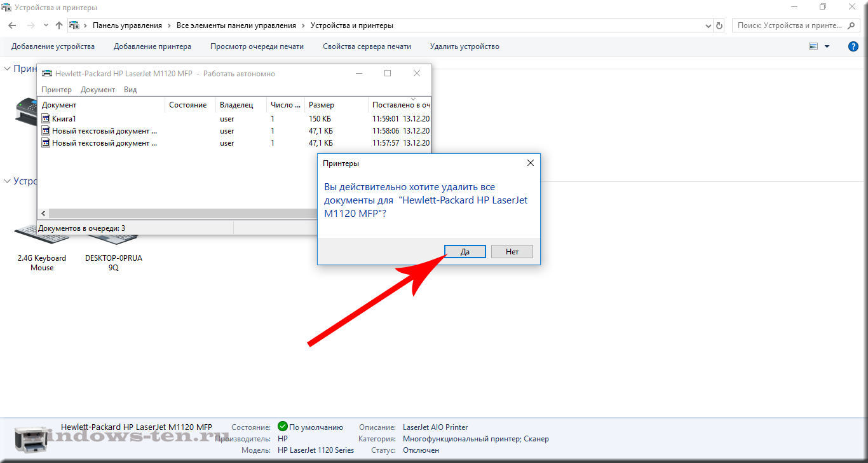Click the status bar text Документов в очереди: 3
The image size is (868, 463).
[81, 228]
